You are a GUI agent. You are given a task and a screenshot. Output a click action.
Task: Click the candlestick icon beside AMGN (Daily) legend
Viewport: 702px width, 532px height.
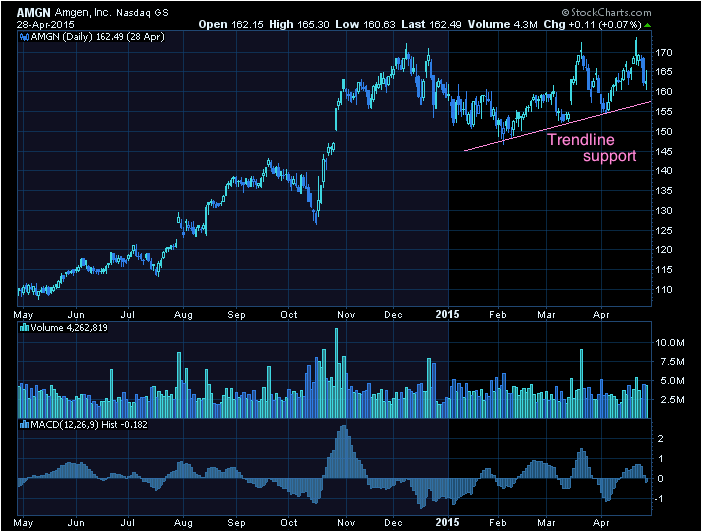(25, 37)
